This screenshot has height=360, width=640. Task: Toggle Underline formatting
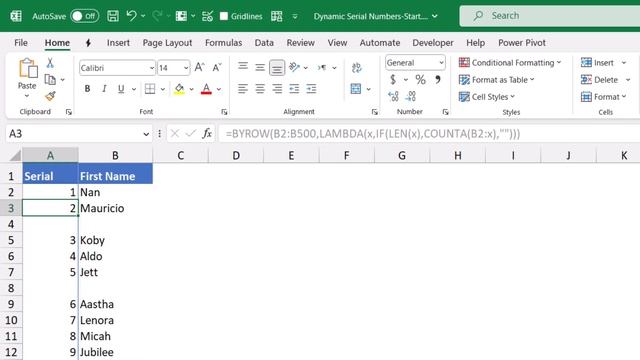coord(121,89)
